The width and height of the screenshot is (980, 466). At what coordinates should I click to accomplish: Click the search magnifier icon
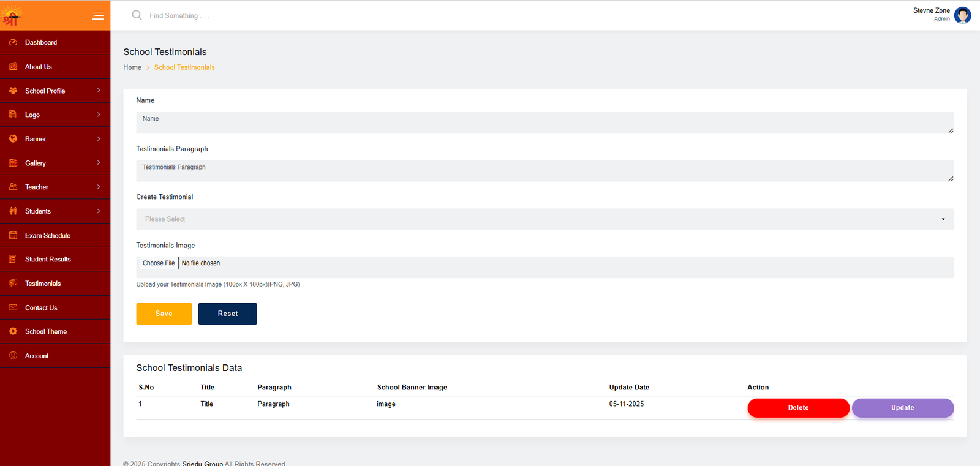click(137, 15)
